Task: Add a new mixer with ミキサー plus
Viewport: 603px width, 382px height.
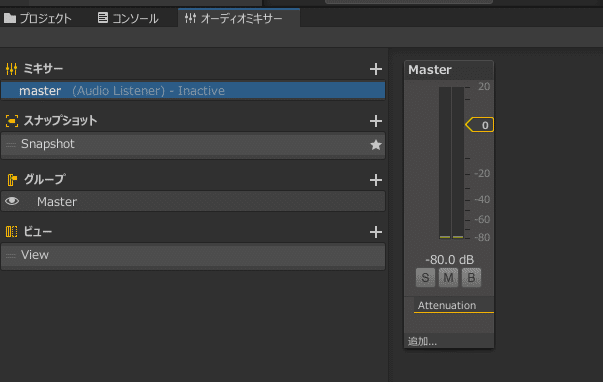Action: click(x=376, y=69)
